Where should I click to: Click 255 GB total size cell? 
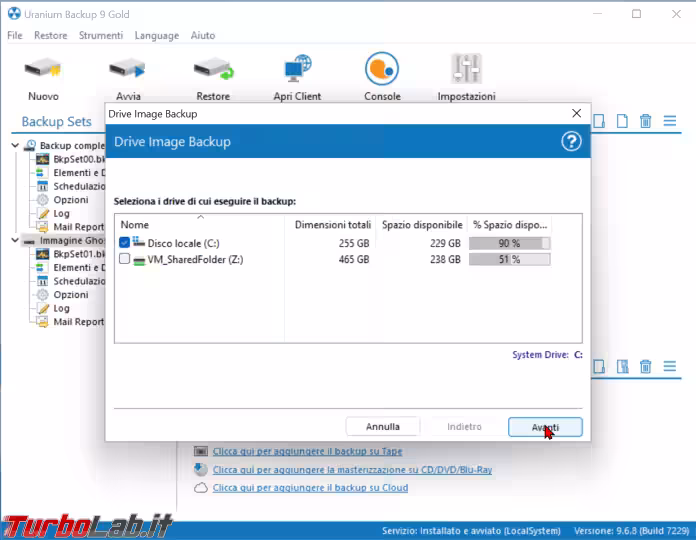pos(354,243)
